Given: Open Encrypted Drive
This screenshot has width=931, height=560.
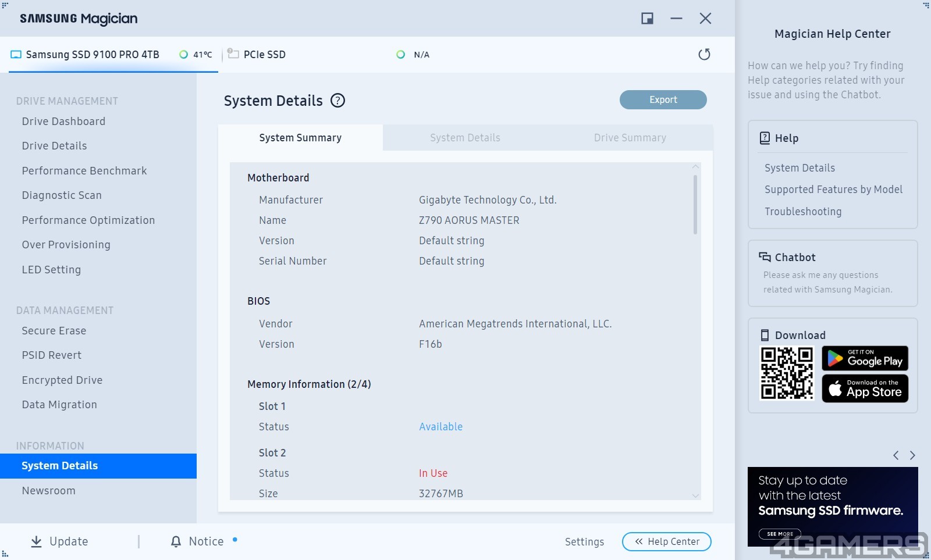Looking at the screenshot, I should pos(62,380).
